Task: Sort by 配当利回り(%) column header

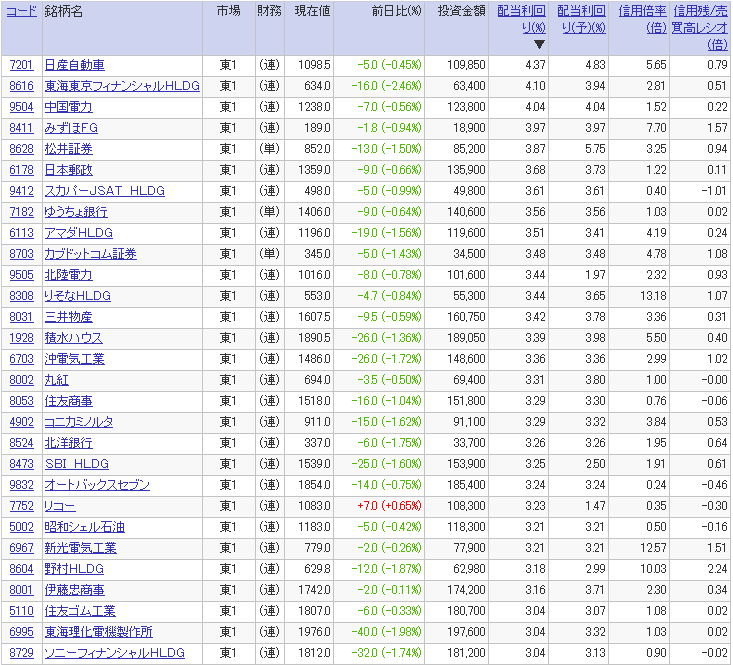Action: tap(521, 19)
